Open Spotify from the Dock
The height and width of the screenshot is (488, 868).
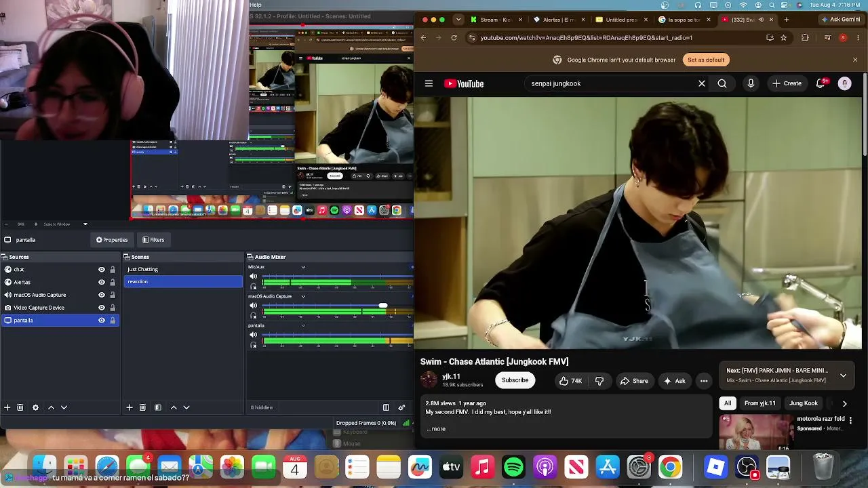point(513,467)
